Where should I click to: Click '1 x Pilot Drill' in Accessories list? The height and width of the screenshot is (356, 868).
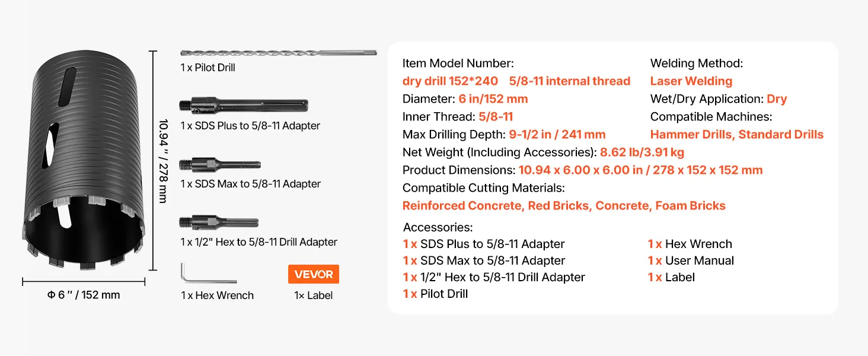[x=435, y=294]
